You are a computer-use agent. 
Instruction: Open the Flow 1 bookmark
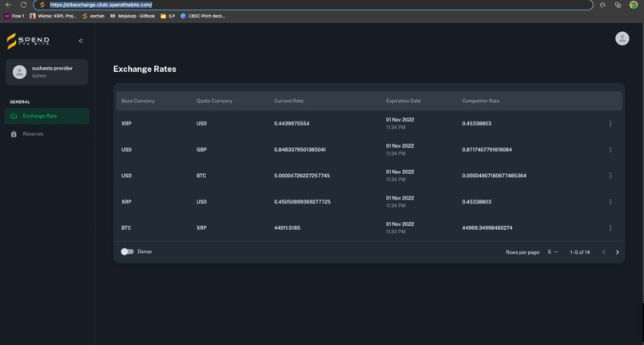(14, 16)
